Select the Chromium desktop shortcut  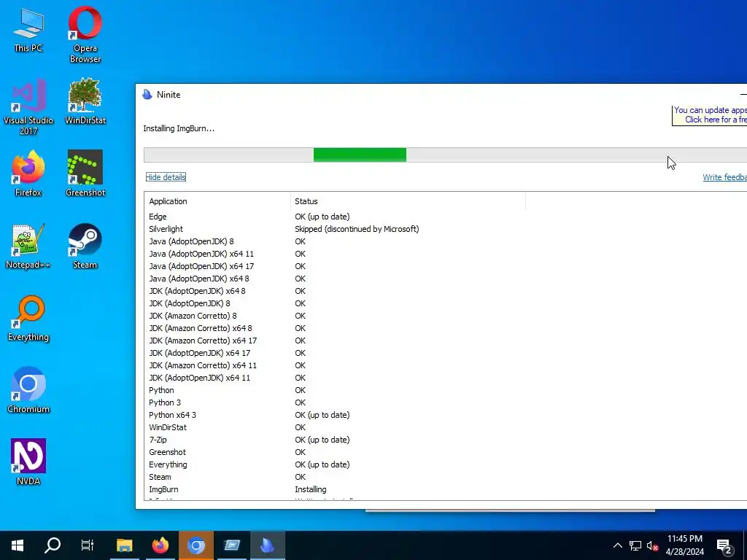28,391
